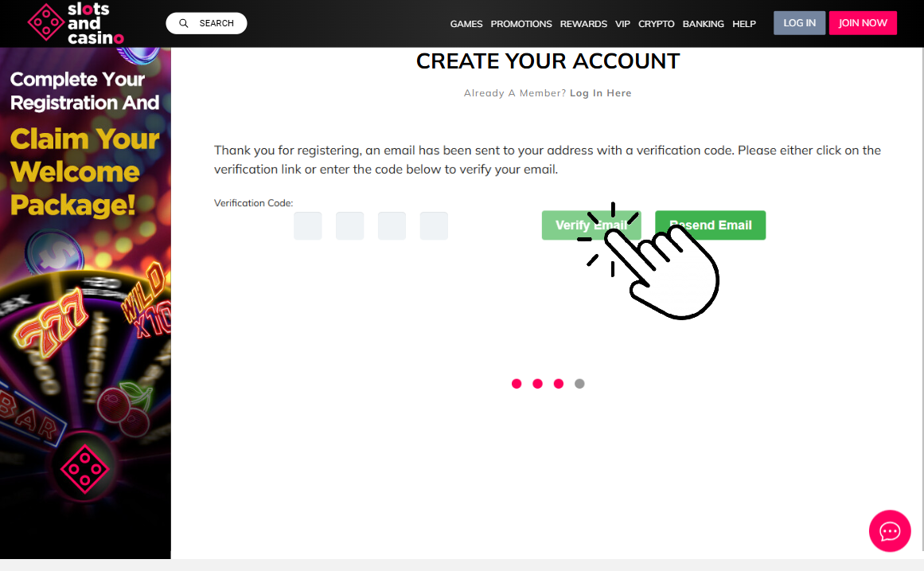Click the Verify Email button

click(x=591, y=225)
